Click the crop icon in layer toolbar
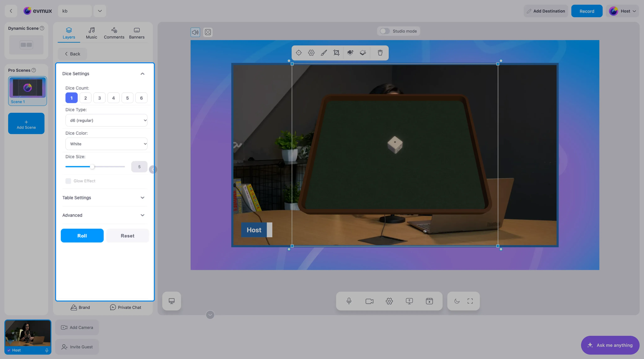The width and height of the screenshot is (644, 359). click(x=336, y=53)
